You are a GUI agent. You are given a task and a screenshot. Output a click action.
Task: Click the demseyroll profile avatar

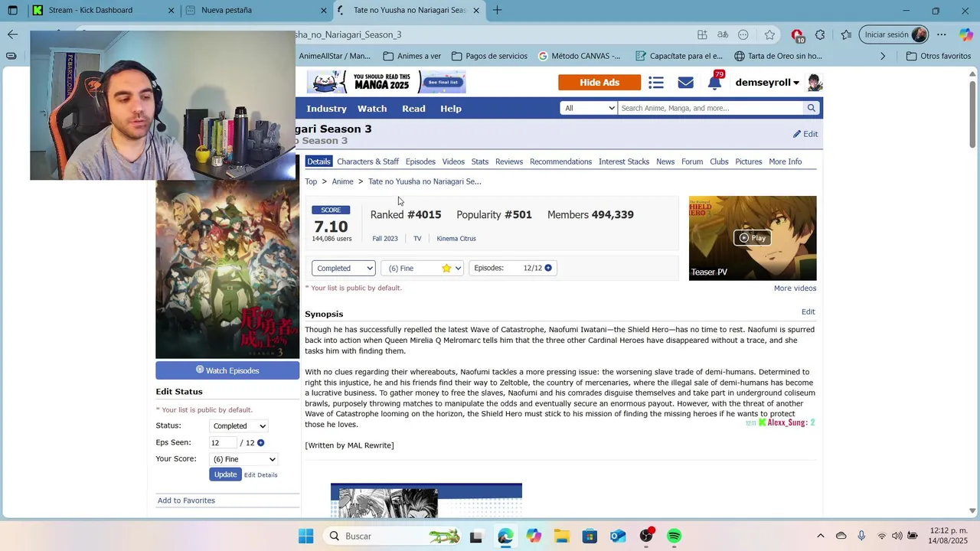tap(815, 83)
